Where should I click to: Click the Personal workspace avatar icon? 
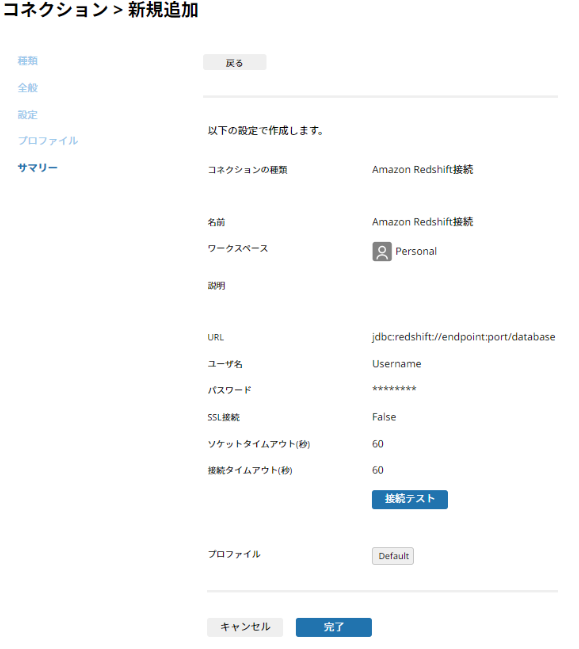(382, 251)
